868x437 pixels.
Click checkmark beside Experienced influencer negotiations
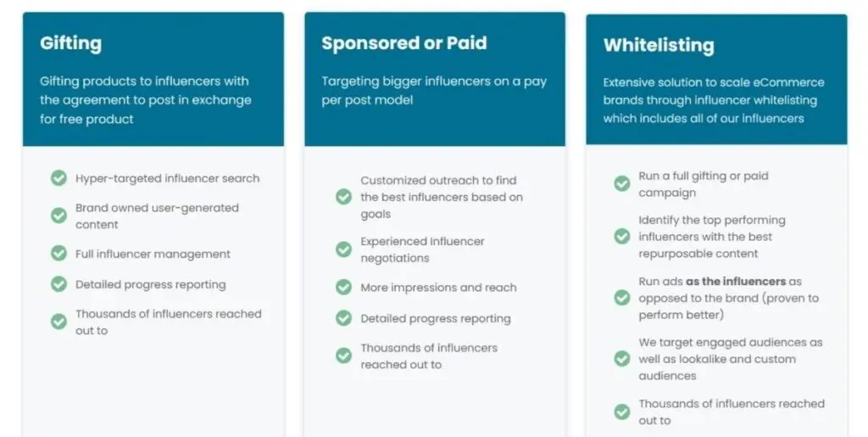(x=343, y=249)
